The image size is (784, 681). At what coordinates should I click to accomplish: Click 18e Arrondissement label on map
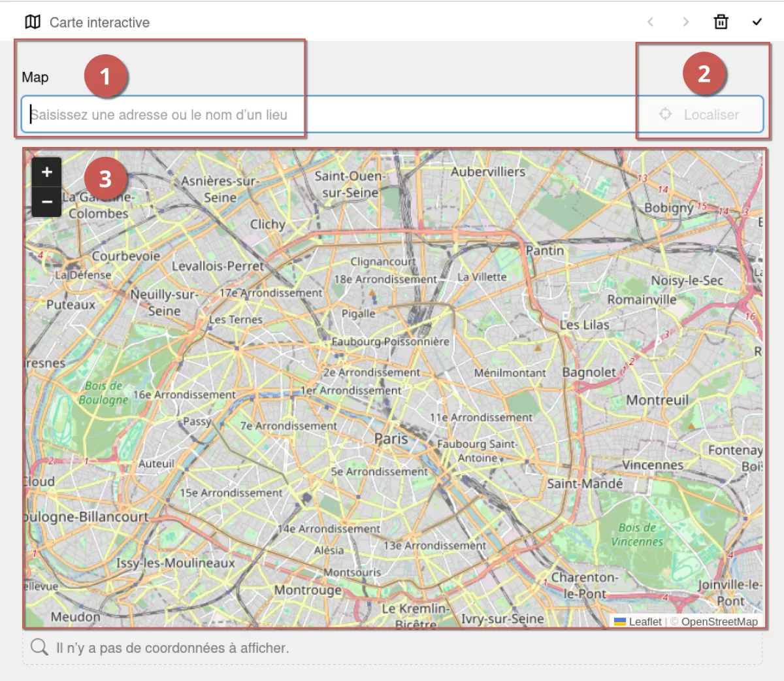385,279
